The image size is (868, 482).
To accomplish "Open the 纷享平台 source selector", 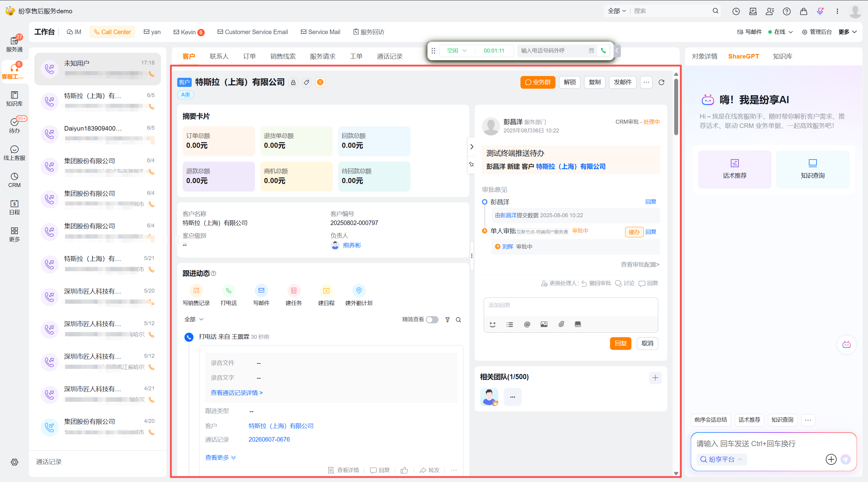I will pyautogui.click(x=722, y=459).
